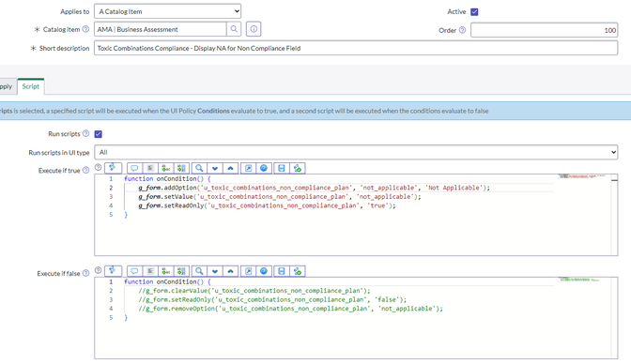Uncheck the Active checkbox
This screenshot has width=631, height=364.
[x=474, y=11]
